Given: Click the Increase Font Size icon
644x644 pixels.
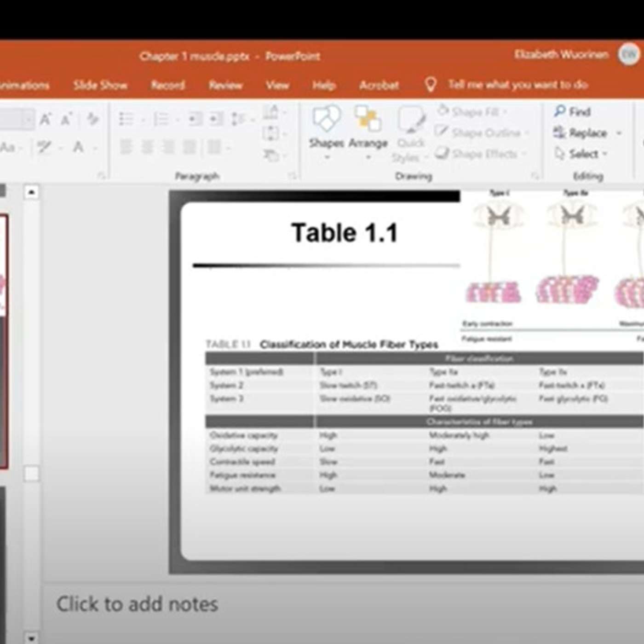Looking at the screenshot, I should (45, 120).
